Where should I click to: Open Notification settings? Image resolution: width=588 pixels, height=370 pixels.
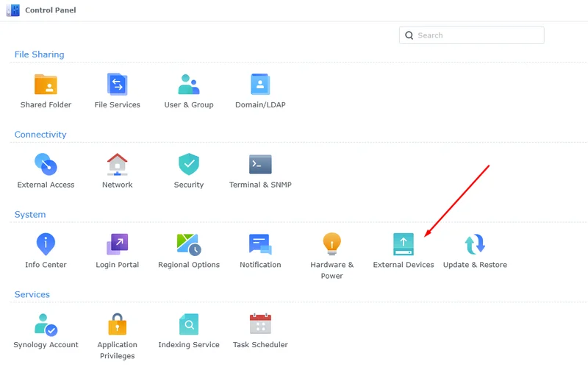click(260, 244)
